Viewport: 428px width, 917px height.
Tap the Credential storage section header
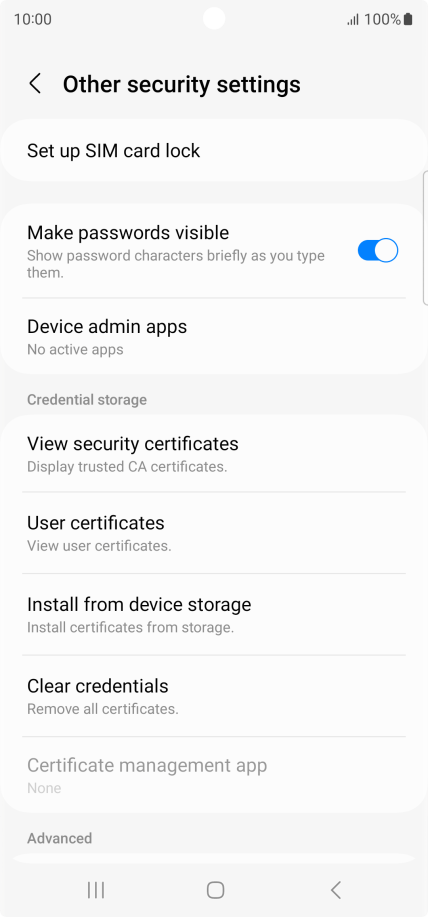pyautogui.click(x=87, y=400)
